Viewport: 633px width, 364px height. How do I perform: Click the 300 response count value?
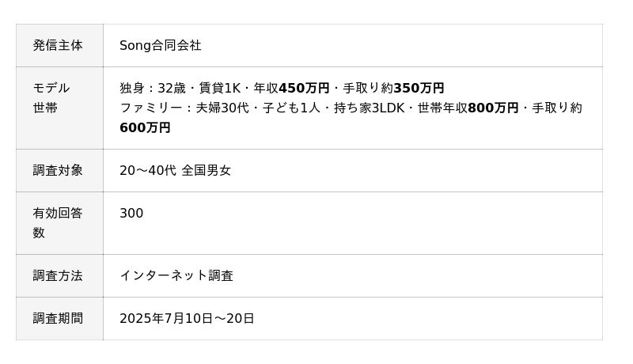pyautogui.click(x=131, y=213)
